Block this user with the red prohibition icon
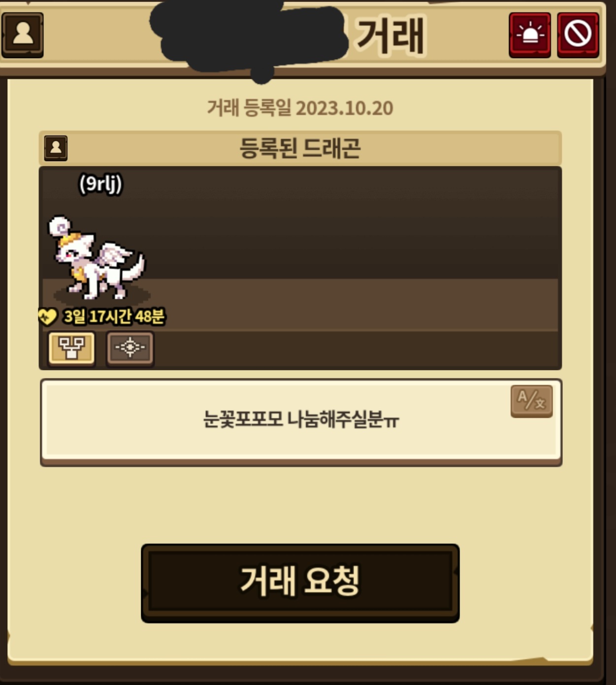Viewport: 616px width, 685px height. [x=578, y=35]
